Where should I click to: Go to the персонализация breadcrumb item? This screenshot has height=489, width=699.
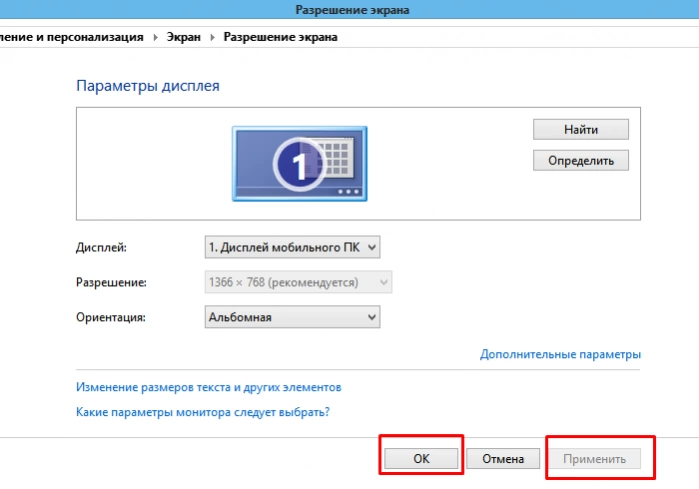72,37
